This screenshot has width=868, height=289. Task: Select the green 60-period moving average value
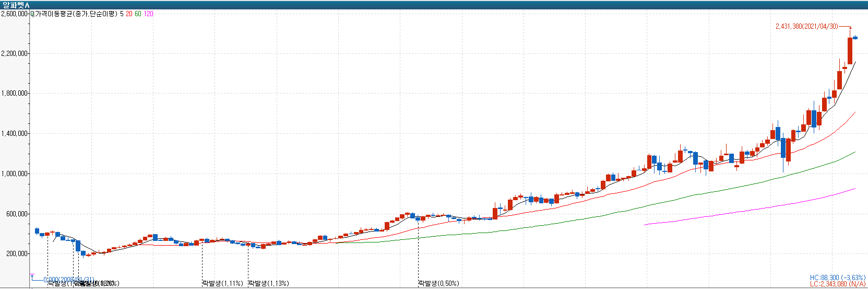(138, 14)
